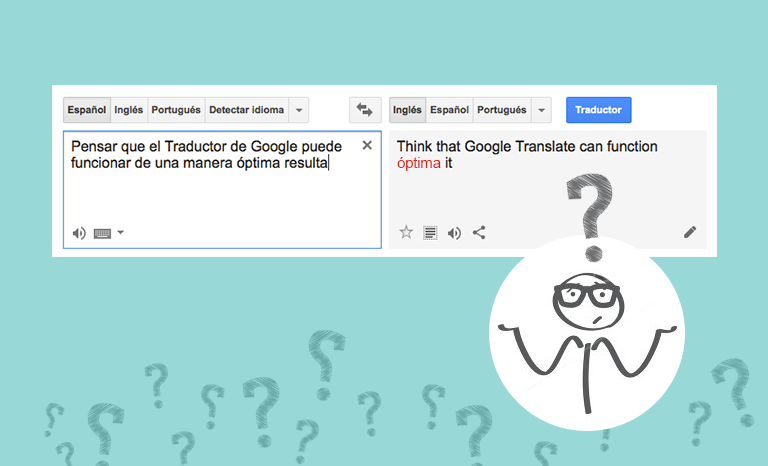This screenshot has width=768, height=466.
Task: Focus the source text input box
Action: pos(222,190)
